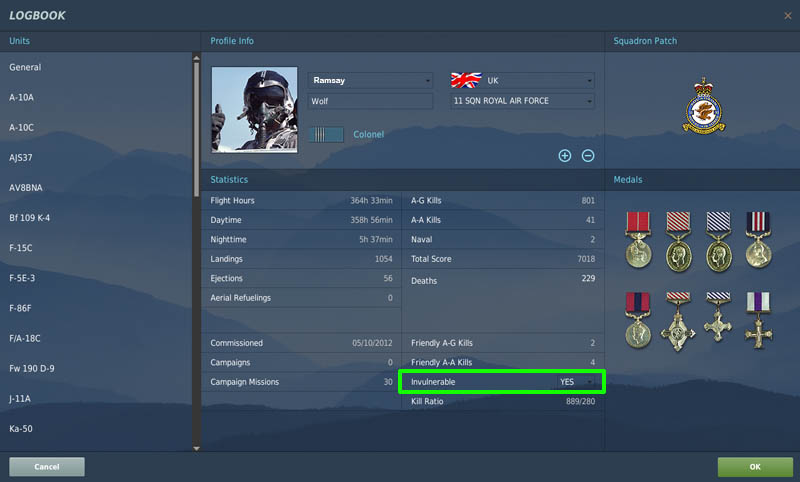Click the Total Score value 7018

tap(586, 259)
